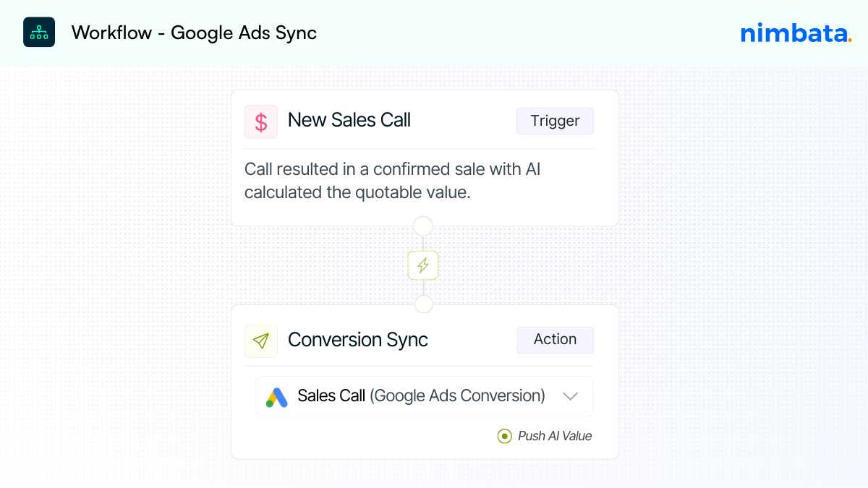Select the trigger description text about confirmed sale
The width and height of the screenshot is (868, 488).
tap(393, 181)
